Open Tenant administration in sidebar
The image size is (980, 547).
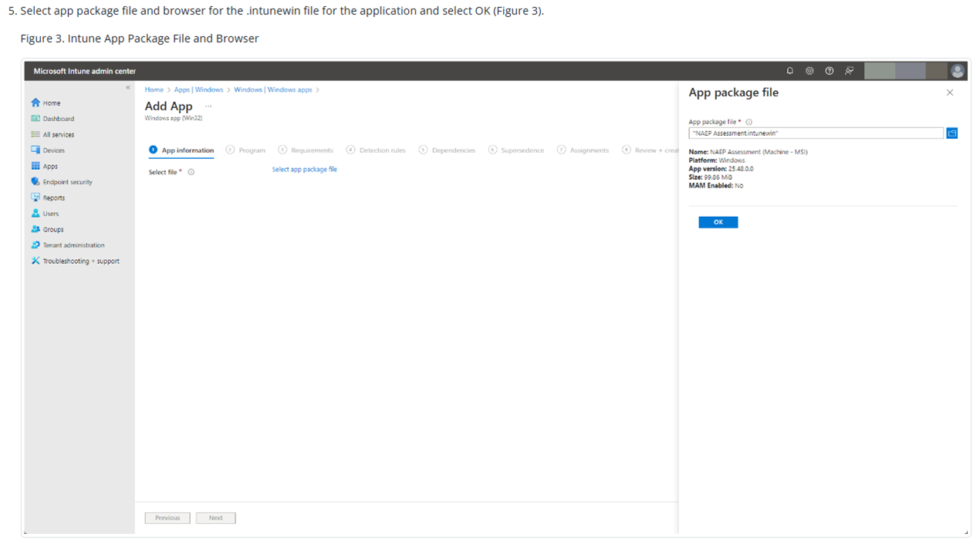pos(73,245)
